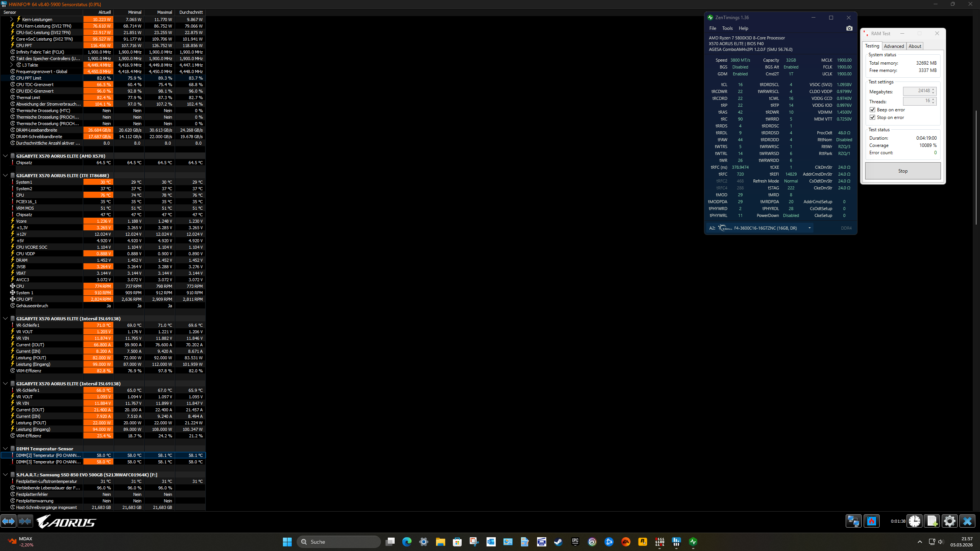Switch to the About tab in RAM Test
This screenshot has width=980, height=551.
pyautogui.click(x=915, y=46)
